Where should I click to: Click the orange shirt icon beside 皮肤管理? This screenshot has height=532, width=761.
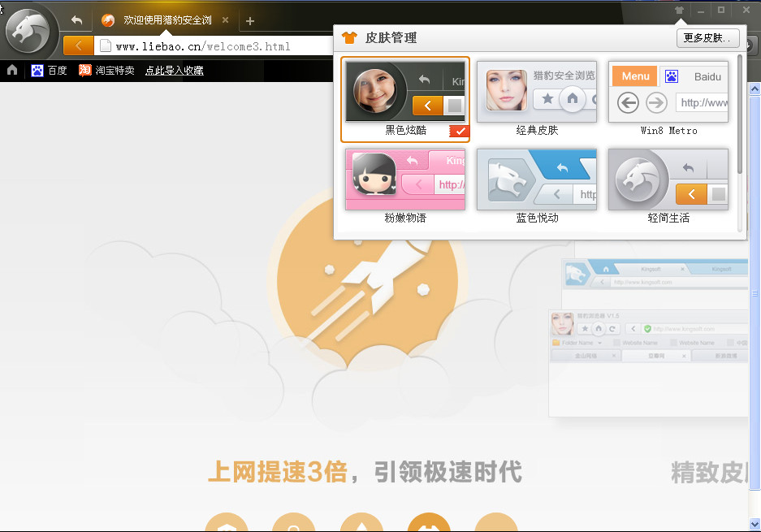[x=349, y=38]
